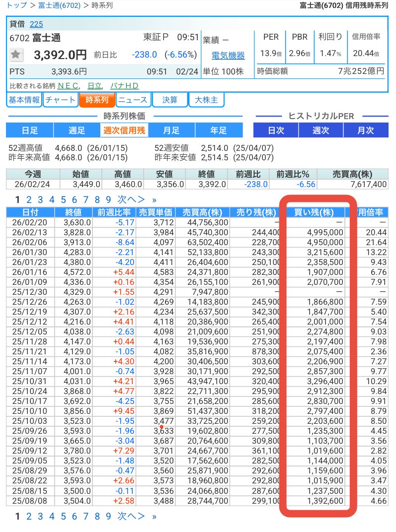
Task: Switch to the 決算 tab
Action: 170,100
